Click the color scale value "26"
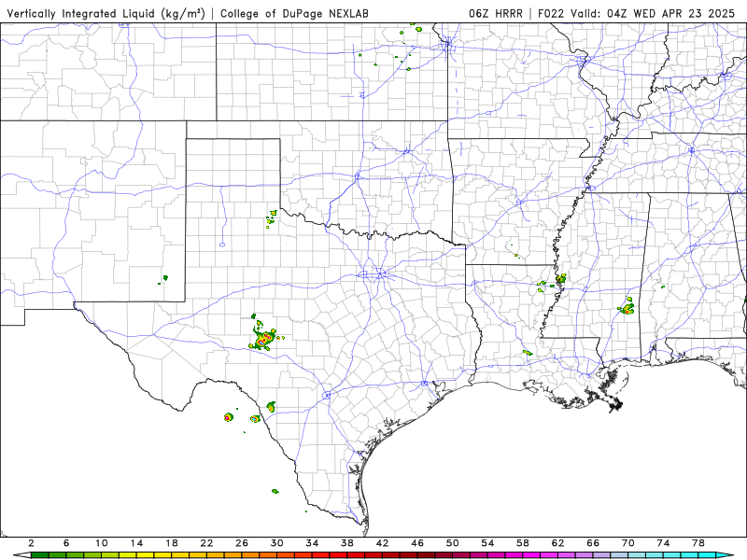Screen dimensions: 747x560 (x=242, y=543)
